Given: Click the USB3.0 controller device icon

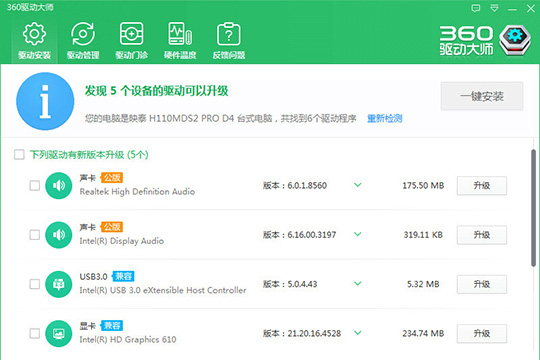Looking at the screenshot, I should 59,284.
